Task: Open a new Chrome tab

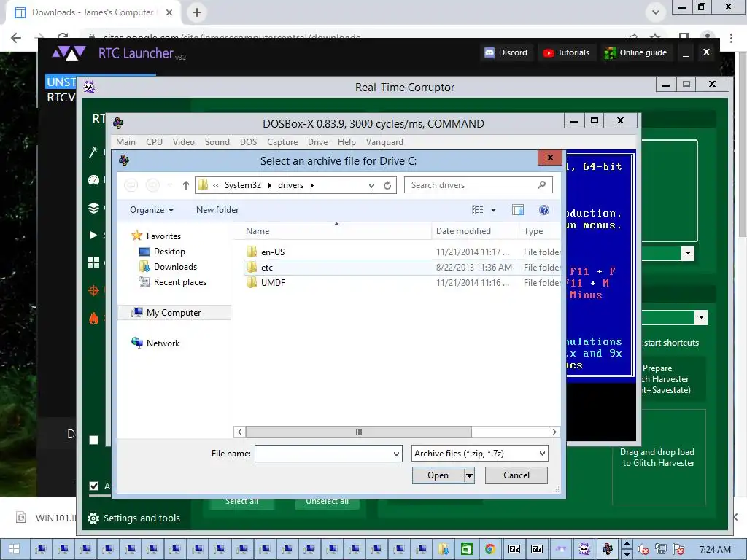Action: (x=197, y=12)
